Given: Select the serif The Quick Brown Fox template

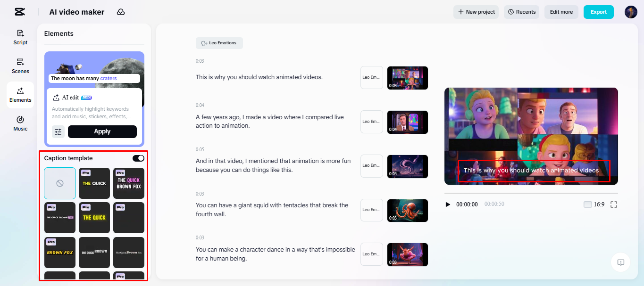Looking at the screenshot, I should 129,252.
